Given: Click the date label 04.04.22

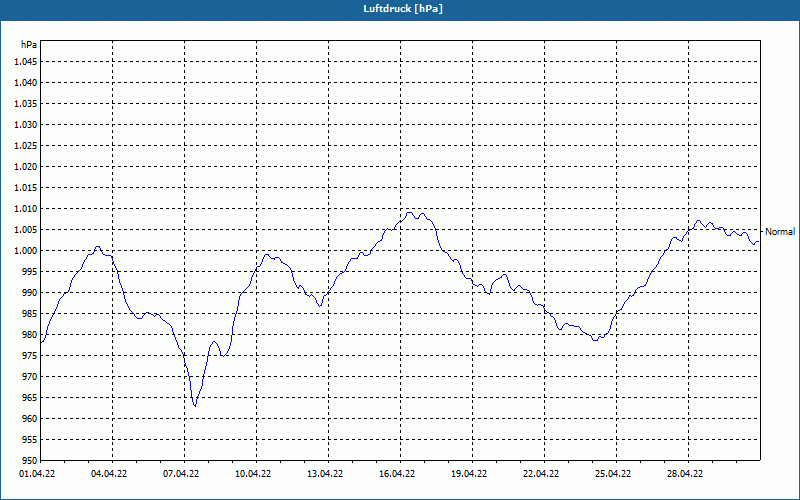Looking at the screenshot, I should [109, 474].
